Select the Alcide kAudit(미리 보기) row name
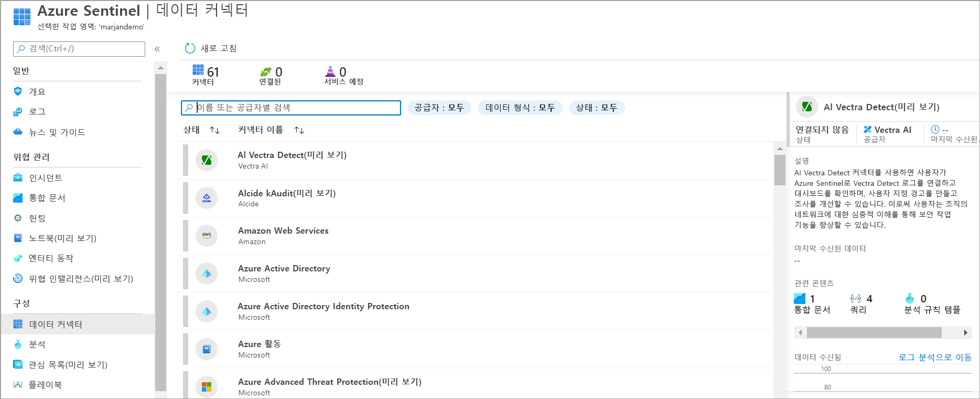This screenshot has width=980, height=399. tap(287, 193)
